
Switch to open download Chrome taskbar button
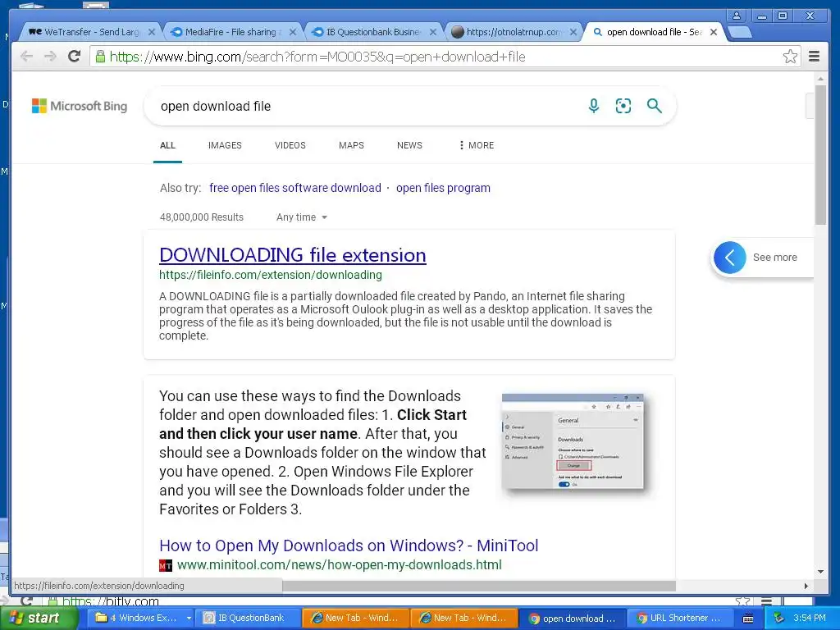572,619
